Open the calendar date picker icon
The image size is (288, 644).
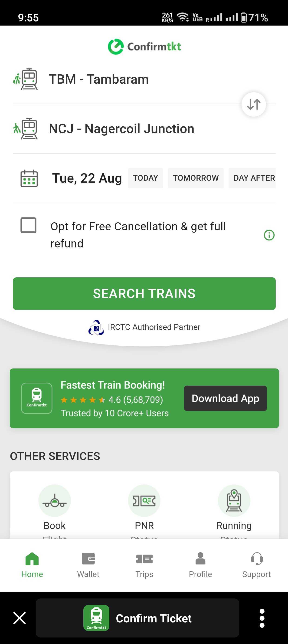29,178
